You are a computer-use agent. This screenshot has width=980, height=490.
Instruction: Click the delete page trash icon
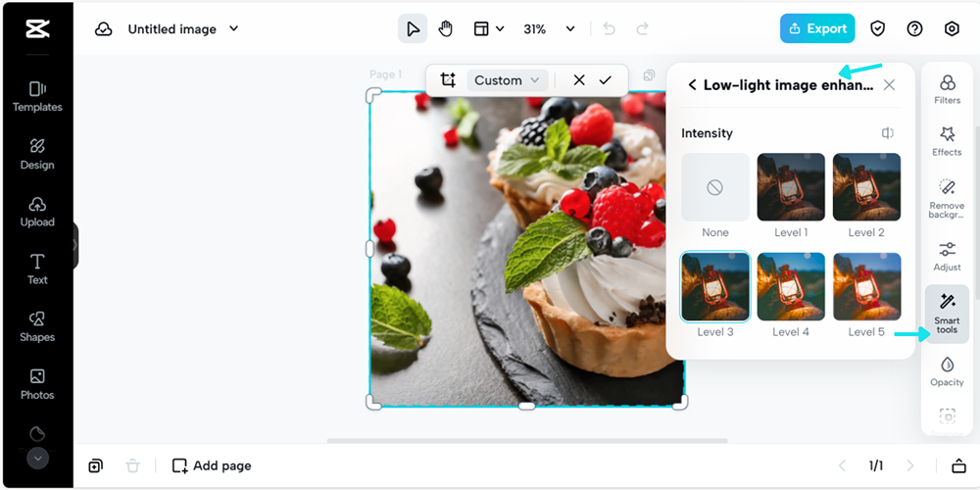click(132, 465)
